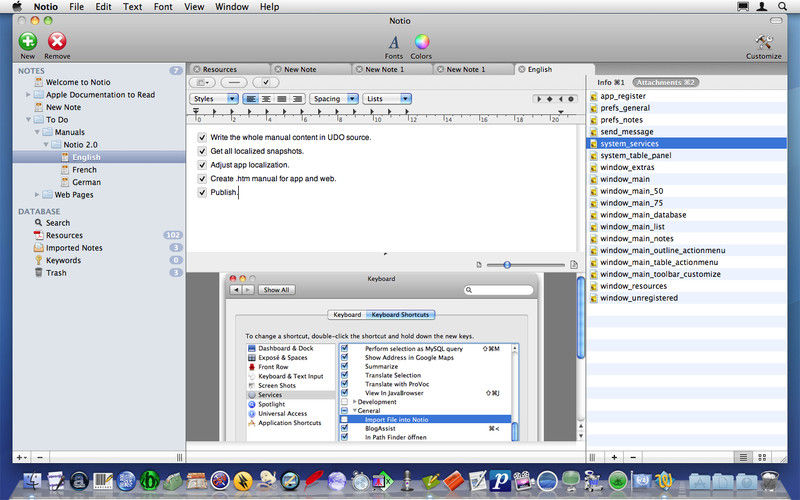Click the large page icon right of zoom slider
The width and height of the screenshot is (800, 500).
[x=574, y=265]
